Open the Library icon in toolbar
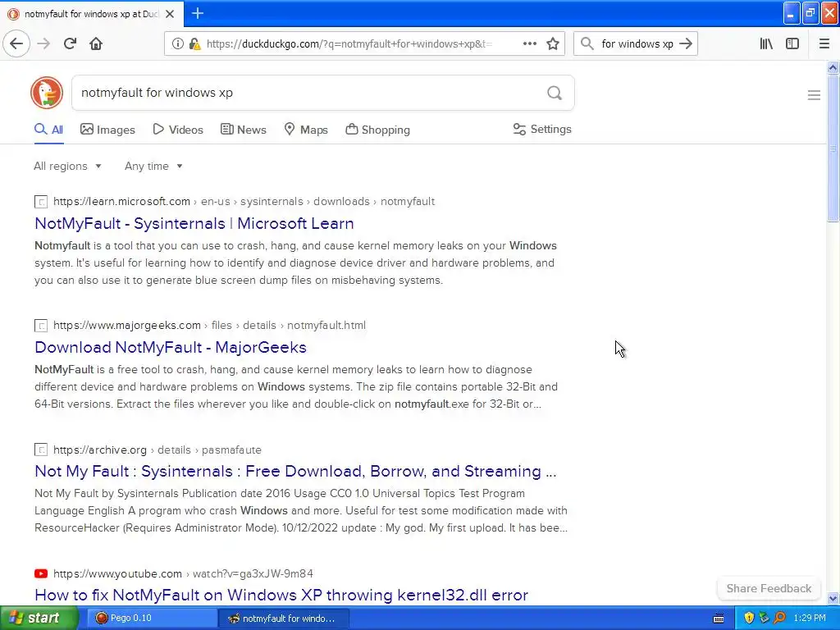Image resolution: width=840 pixels, height=630 pixels. pyautogui.click(x=766, y=43)
